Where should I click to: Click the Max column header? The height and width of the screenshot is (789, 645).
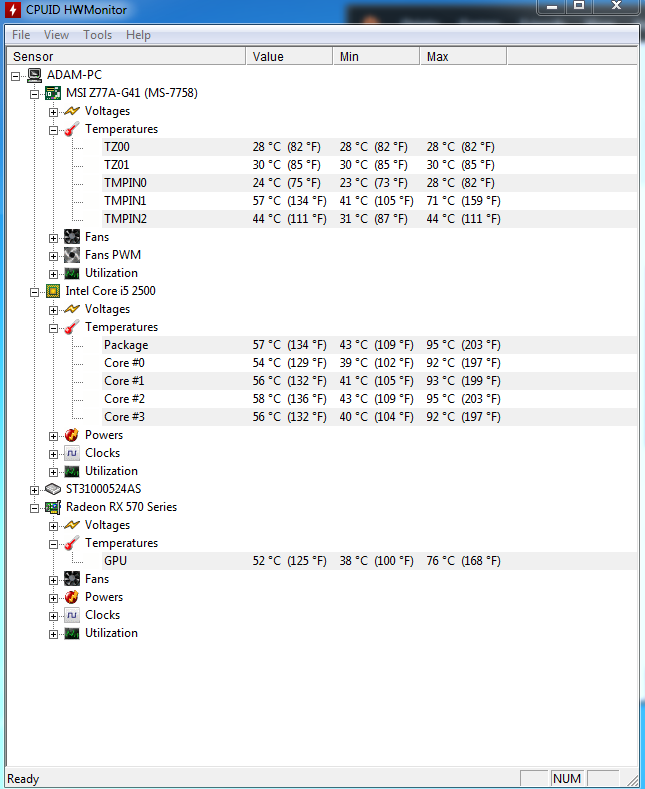point(463,56)
